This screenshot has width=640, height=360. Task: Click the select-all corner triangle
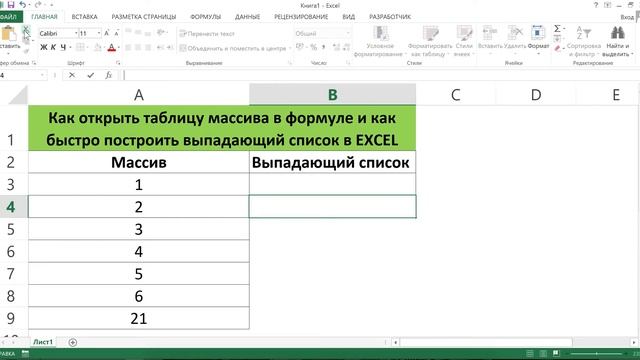tap(18, 95)
